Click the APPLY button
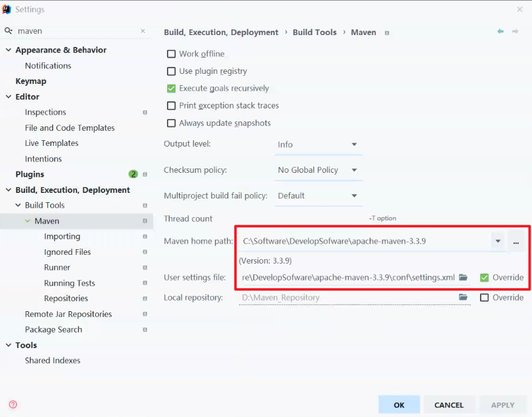532x417 pixels. (503, 404)
